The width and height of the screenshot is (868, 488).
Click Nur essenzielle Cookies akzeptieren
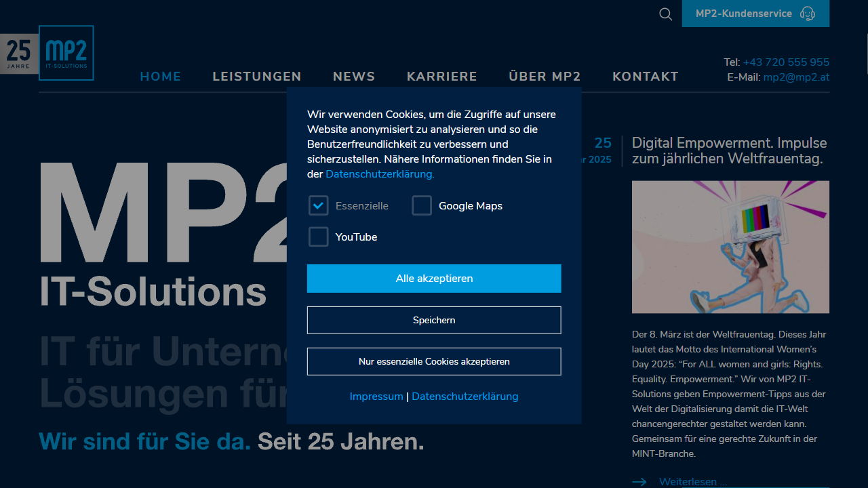[x=434, y=361]
